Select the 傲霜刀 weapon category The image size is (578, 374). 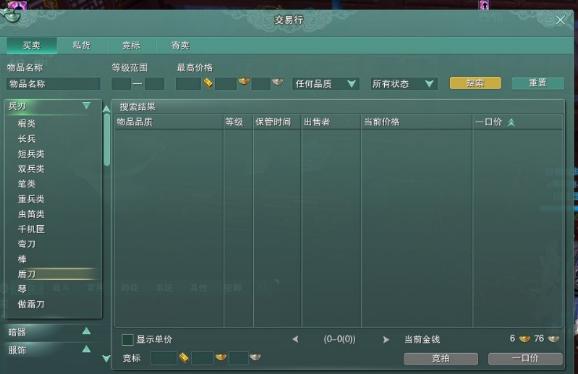pos(31,304)
